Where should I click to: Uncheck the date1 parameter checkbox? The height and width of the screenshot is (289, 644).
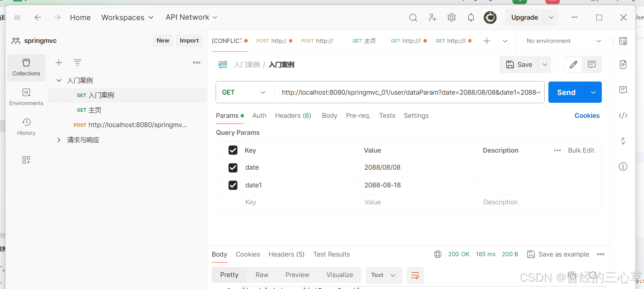(x=233, y=185)
